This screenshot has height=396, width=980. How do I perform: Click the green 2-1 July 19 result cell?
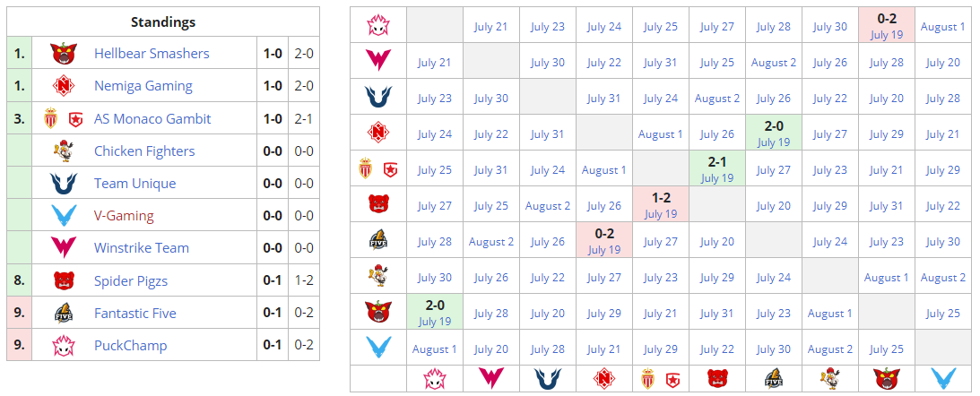(x=716, y=168)
